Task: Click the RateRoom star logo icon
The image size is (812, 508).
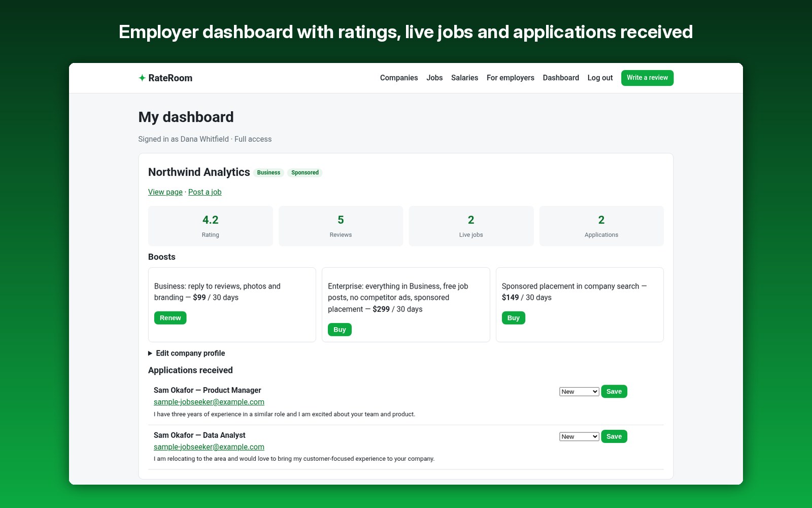Action: 142,78
